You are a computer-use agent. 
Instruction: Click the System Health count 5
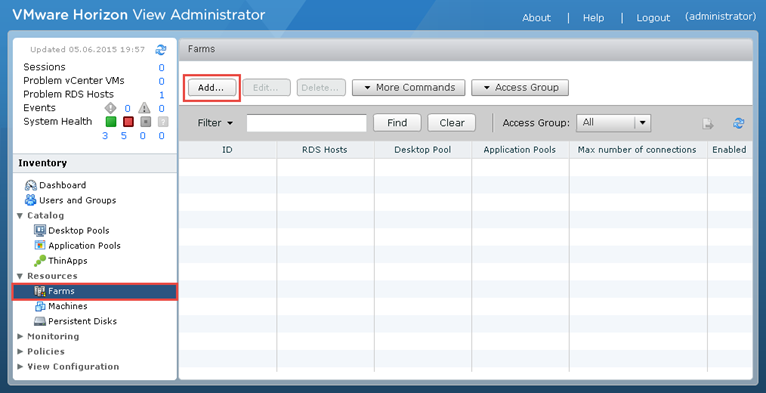(x=124, y=136)
